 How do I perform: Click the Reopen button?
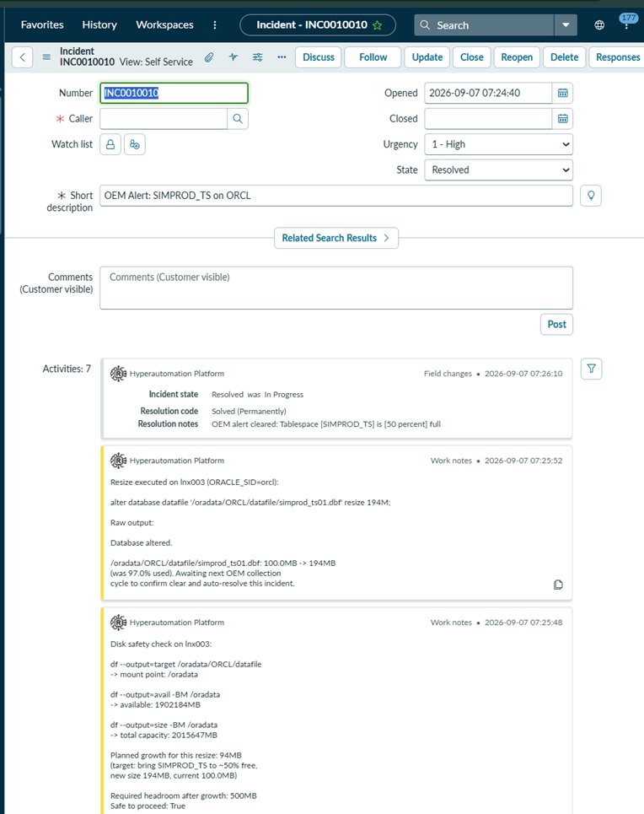(x=517, y=57)
